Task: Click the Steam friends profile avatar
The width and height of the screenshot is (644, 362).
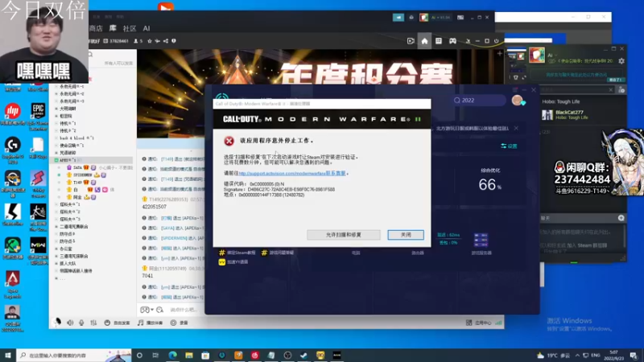Action: (x=537, y=55)
